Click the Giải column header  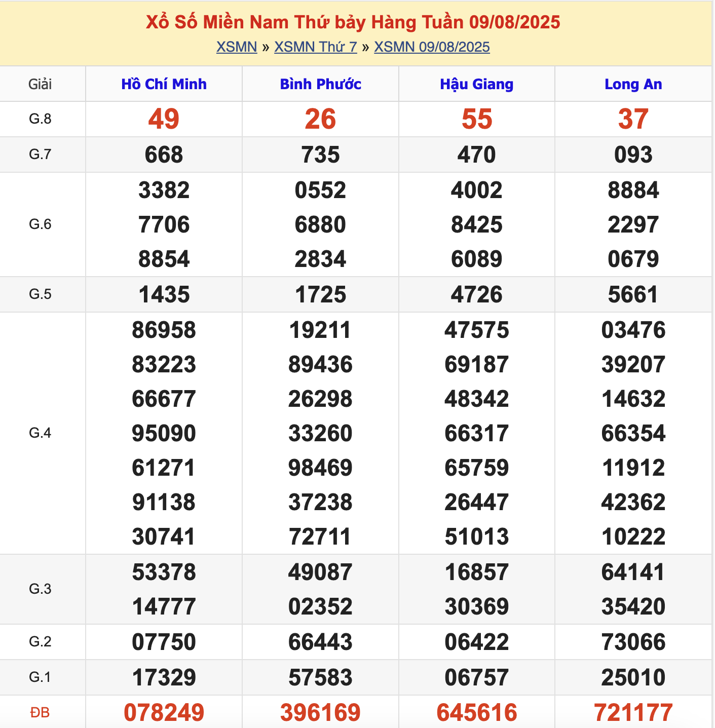(x=40, y=84)
